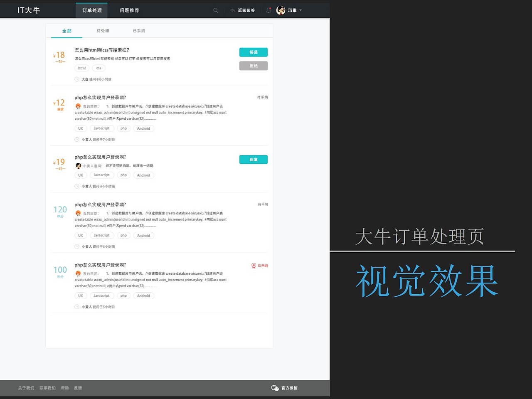
Task: Expand the 玛维 account dropdown
Action: tap(300, 10)
